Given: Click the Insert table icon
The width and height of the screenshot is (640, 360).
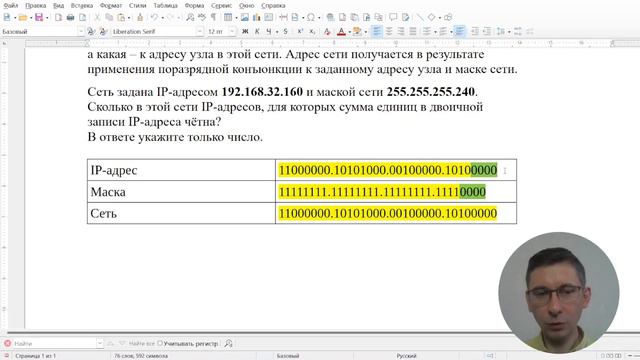Looking at the screenshot, I should pos(228,17).
